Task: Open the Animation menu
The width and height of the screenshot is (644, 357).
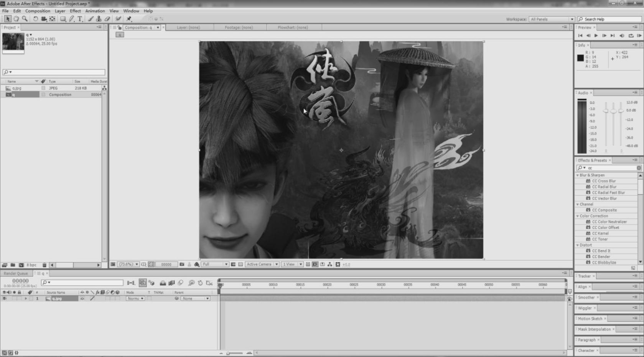Action: tap(95, 11)
